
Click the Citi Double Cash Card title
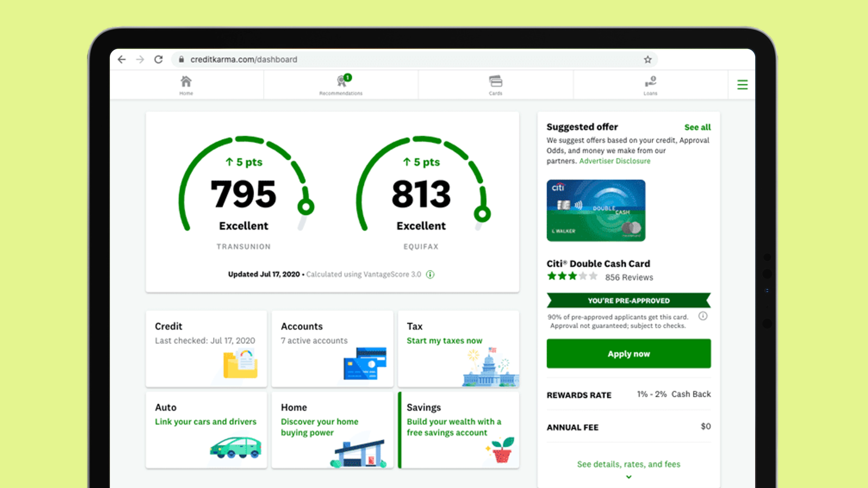tap(598, 264)
